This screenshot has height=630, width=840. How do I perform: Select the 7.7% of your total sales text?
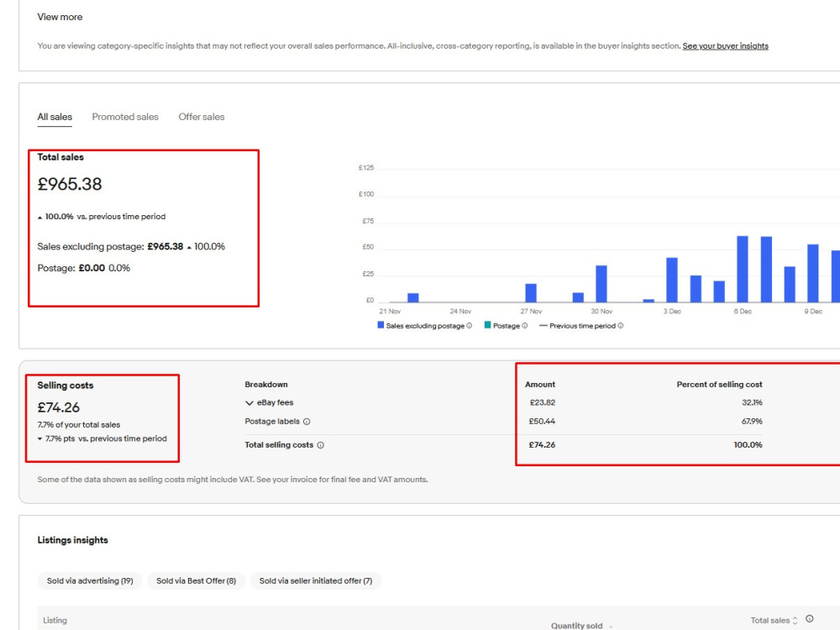79,425
